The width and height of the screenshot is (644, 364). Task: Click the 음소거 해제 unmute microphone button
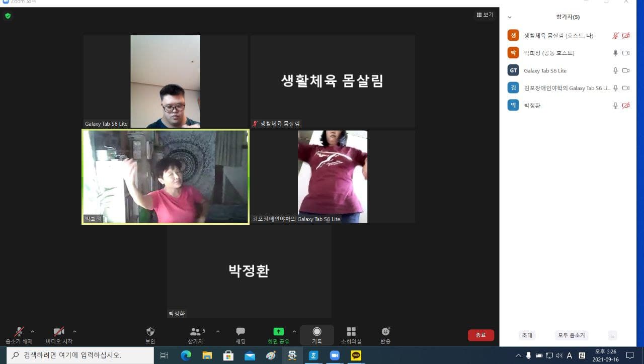pyautogui.click(x=19, y=335)
